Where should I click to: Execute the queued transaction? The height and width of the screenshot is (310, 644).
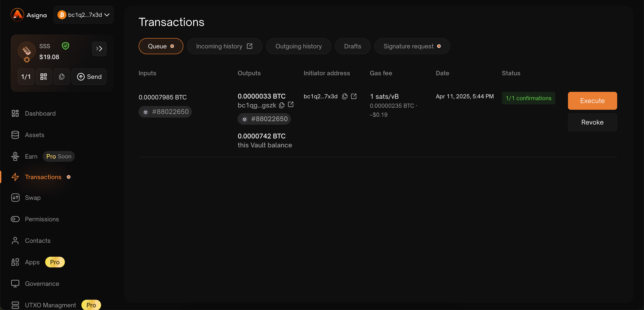tap(592, 101)
